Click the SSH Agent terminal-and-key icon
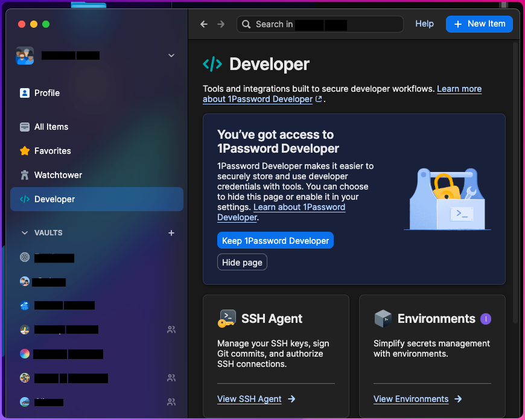 (x=227, y=319)
